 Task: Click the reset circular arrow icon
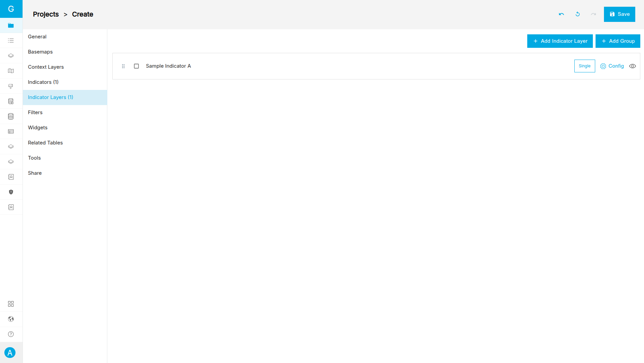click(577, 14)
